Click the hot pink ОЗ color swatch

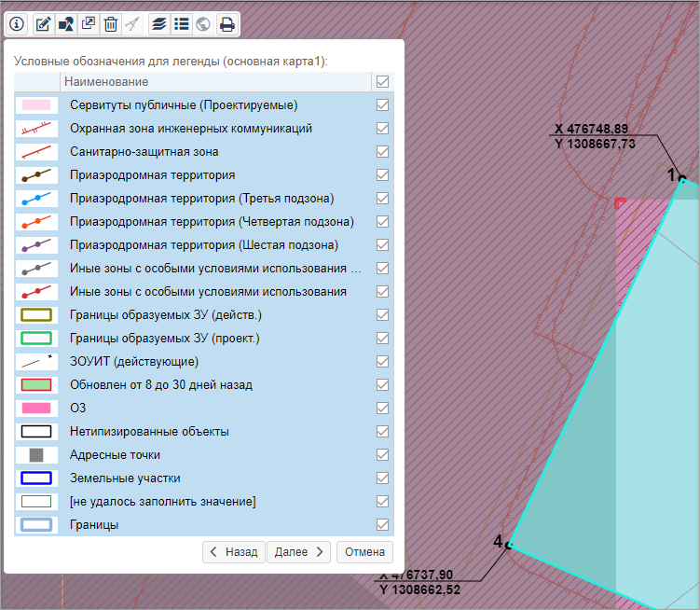pyautogui.click(x=36, y=408)
